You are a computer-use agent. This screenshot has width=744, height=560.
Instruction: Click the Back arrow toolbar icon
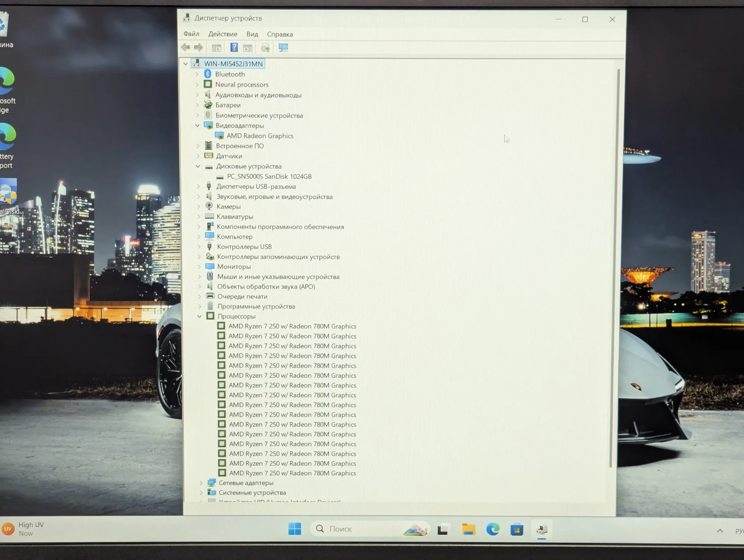pos(185,48)
